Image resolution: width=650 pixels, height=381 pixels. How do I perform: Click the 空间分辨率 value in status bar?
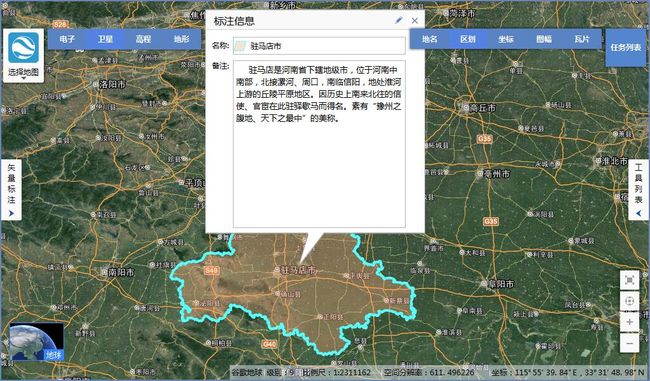tap(429, 372)
